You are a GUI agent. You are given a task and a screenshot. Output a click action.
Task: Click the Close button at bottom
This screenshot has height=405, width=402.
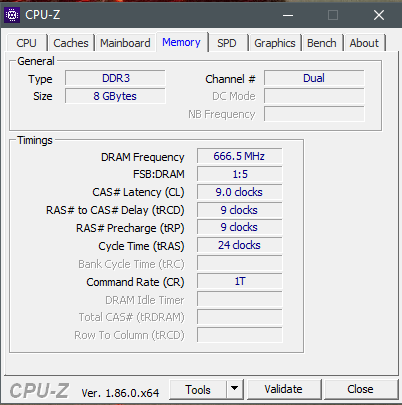point(360,389)
